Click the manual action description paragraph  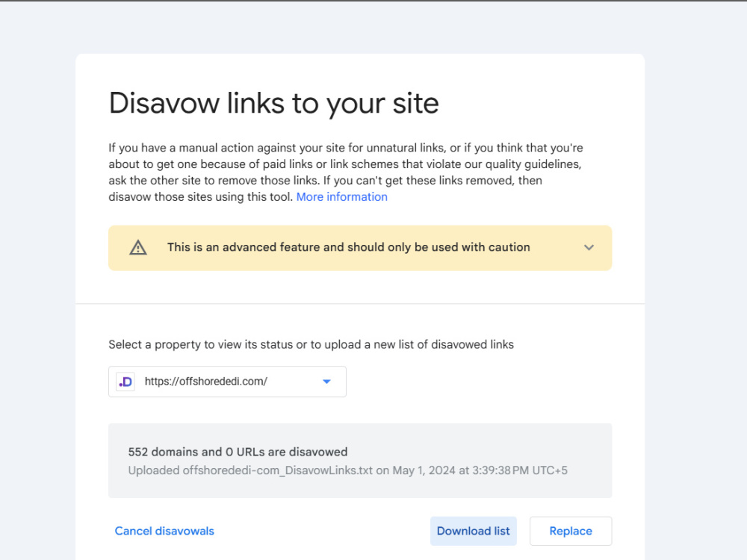(346, 172)
